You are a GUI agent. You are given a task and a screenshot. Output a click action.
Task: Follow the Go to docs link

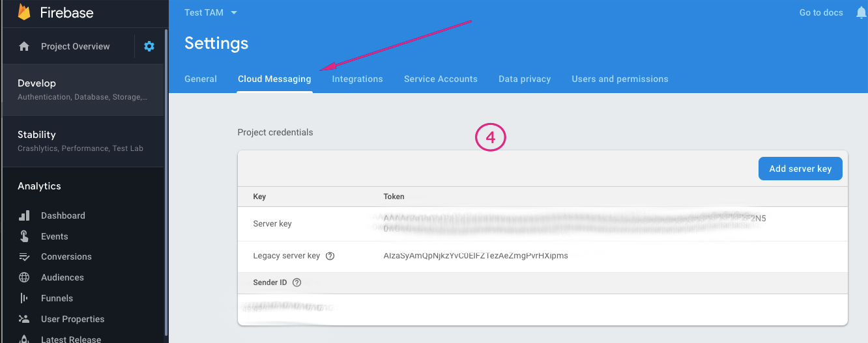click(x=821, y=12)
